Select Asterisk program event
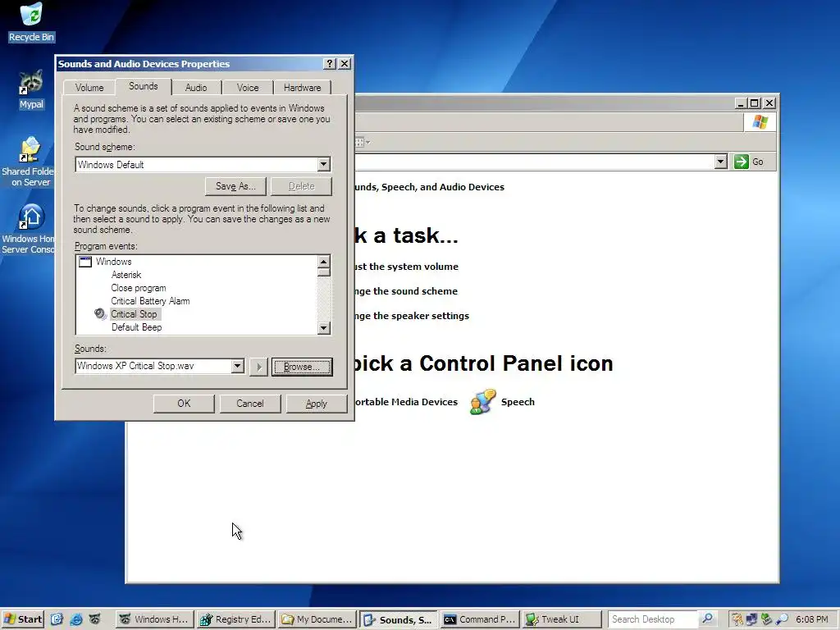Screen dimensions: 840x630 pyautogui.click(x=126, y=275)
